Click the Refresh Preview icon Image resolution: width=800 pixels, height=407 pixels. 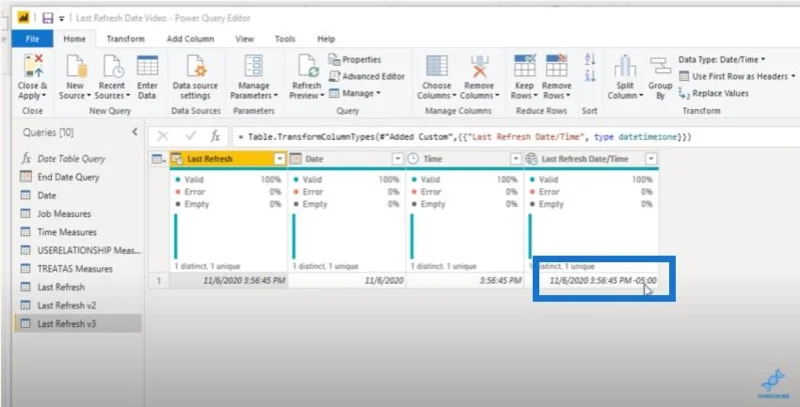click(307, 66)
